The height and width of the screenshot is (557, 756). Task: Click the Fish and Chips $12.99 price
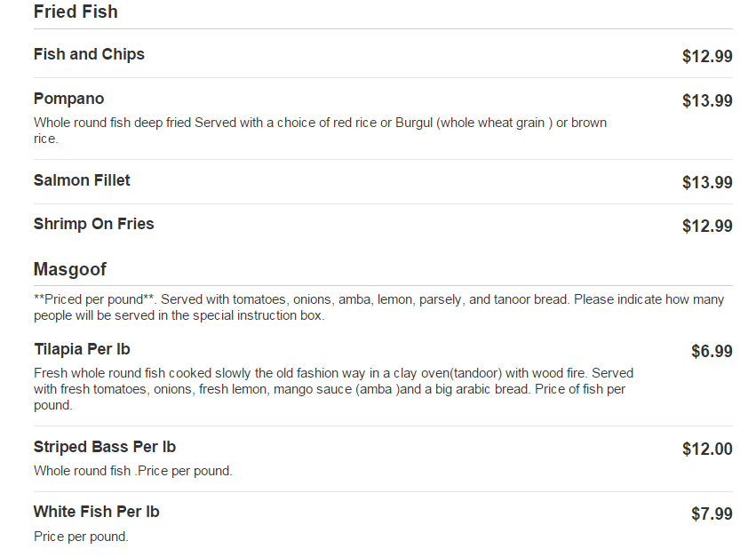(x=706, y=57)
